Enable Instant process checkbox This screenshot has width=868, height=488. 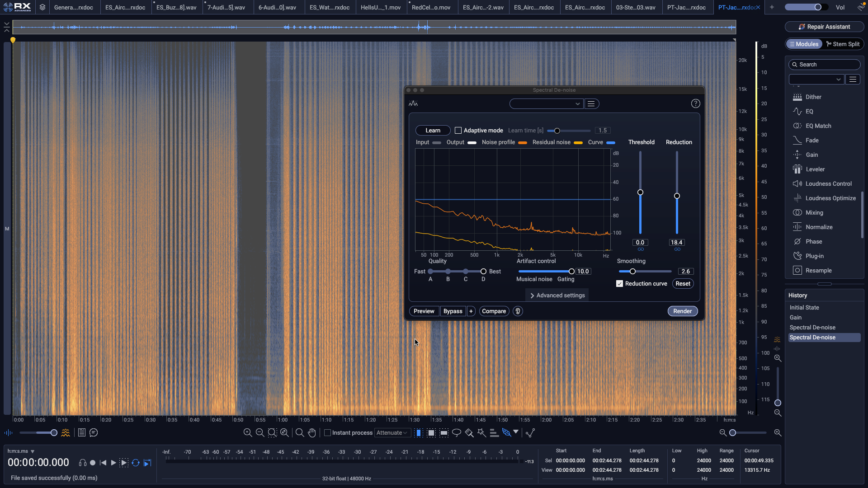[328, 433]
